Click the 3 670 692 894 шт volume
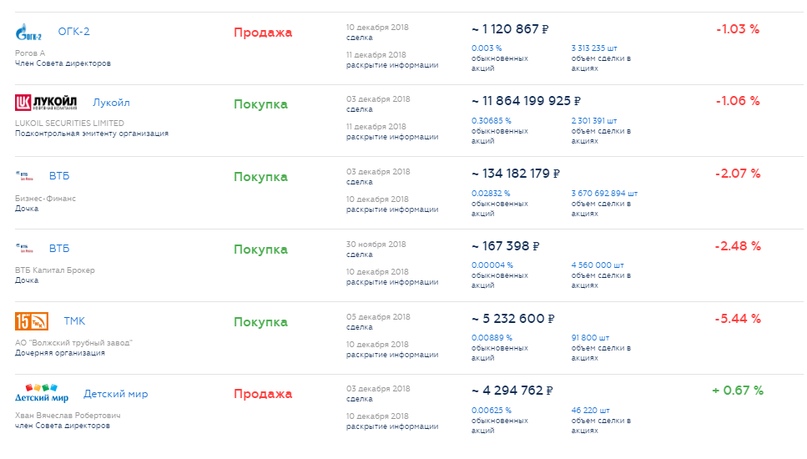807x459 pixels. [x=604, y=193]
